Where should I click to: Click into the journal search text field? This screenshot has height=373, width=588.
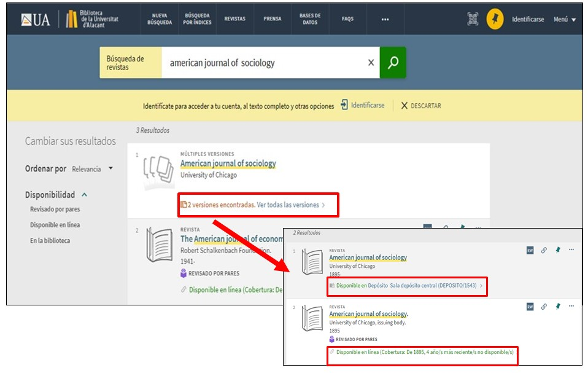pos(264,63)
